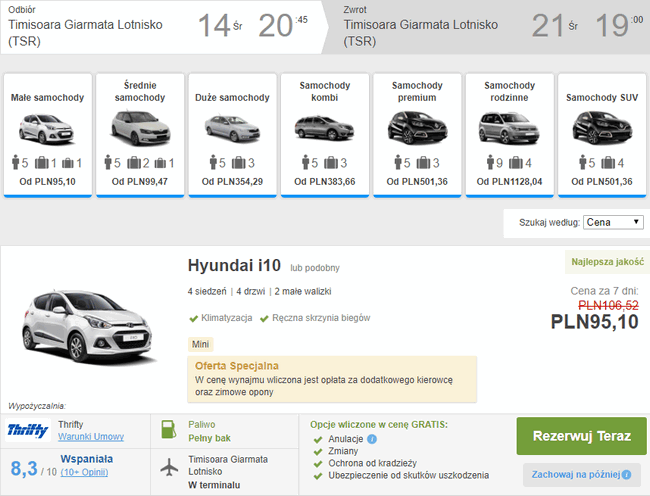Click the checkmark icon next to Klimatyzacja
The height and width of the screenshot is (496, 650).
click(x=193, y=319)
